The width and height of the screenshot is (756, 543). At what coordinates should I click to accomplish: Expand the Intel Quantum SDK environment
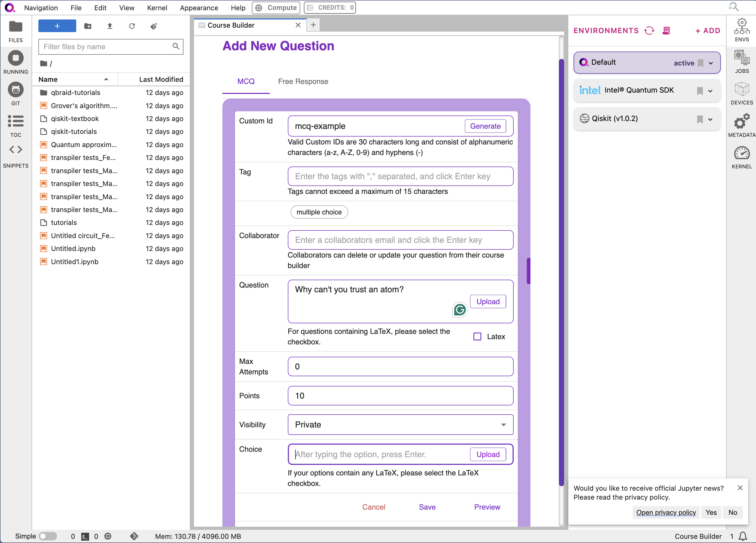710,91
